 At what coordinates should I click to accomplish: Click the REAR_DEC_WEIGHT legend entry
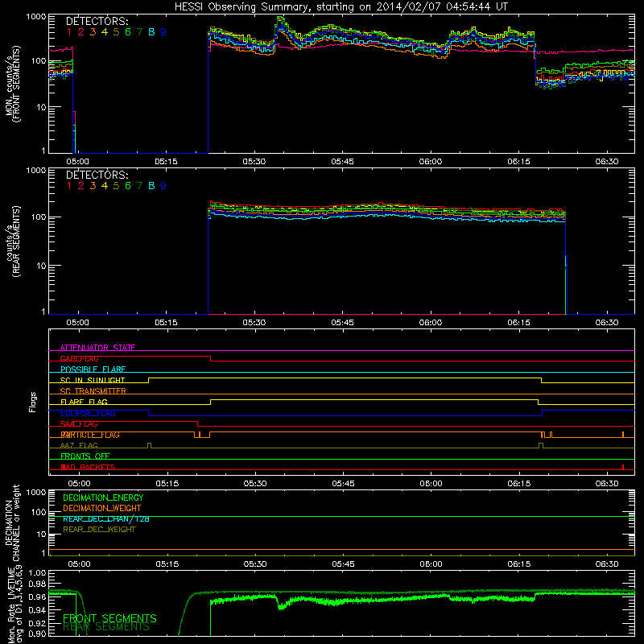coord(99,530)
